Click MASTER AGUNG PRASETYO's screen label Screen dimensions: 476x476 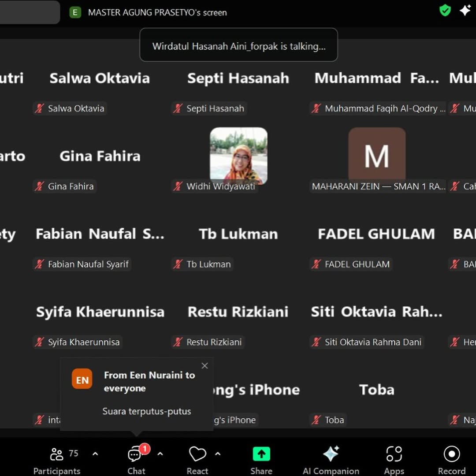click(x=157, y=13)
